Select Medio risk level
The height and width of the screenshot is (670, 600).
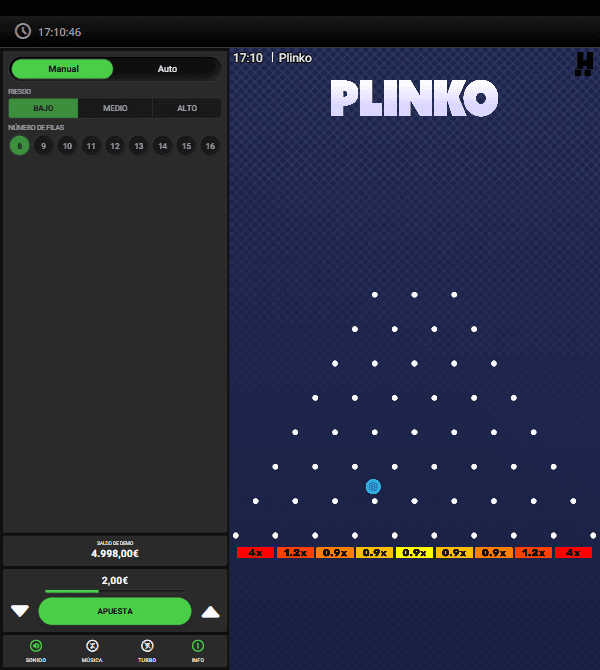115,108
